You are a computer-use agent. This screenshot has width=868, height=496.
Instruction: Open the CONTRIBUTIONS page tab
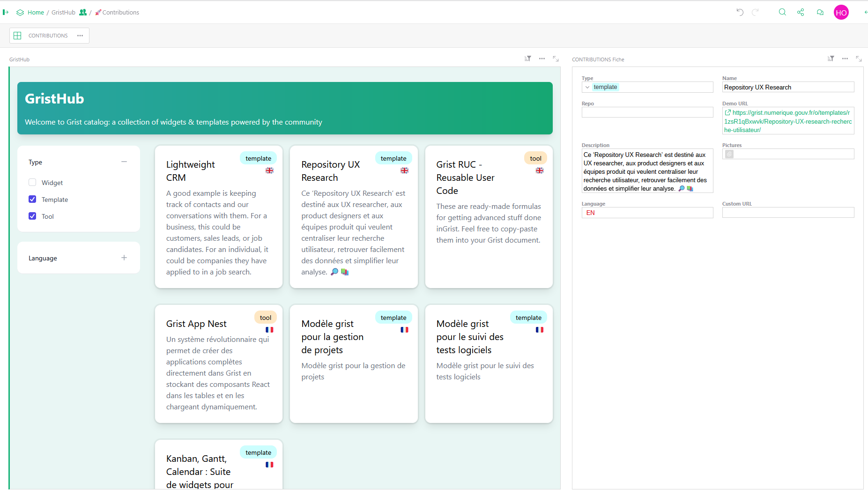click(48, 36)
